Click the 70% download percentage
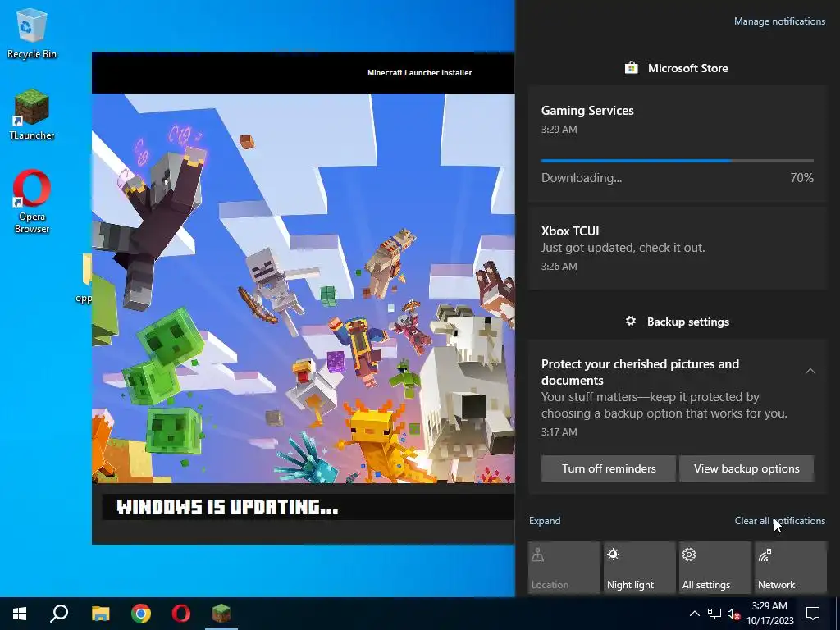Viewport: 840px width, 630px height. [801, 178]
